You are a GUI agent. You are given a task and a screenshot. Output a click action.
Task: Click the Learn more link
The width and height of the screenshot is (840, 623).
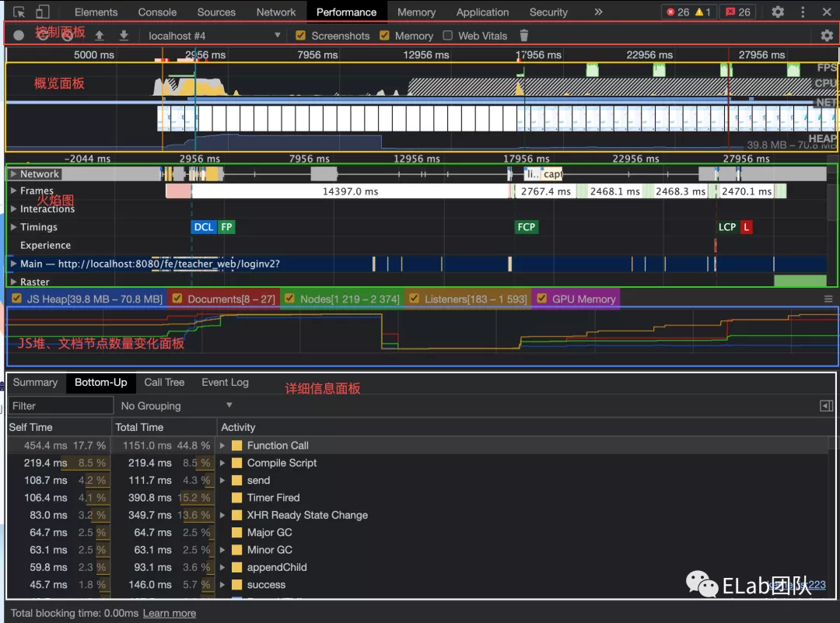(170, 613)
